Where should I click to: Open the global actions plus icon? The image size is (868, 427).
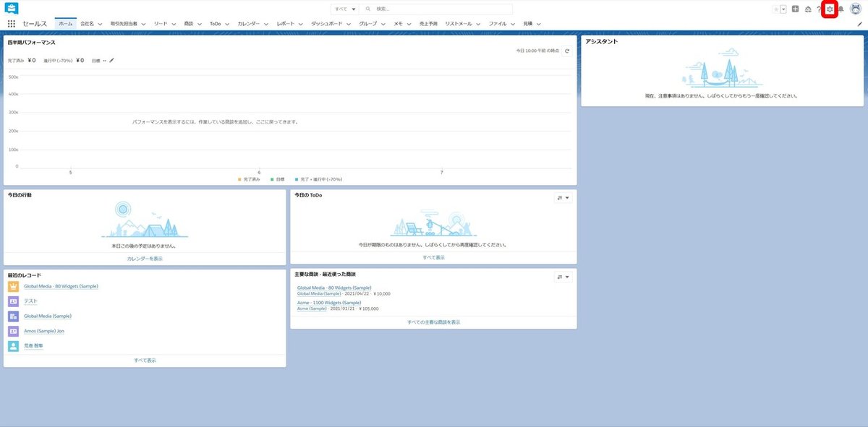796,9
